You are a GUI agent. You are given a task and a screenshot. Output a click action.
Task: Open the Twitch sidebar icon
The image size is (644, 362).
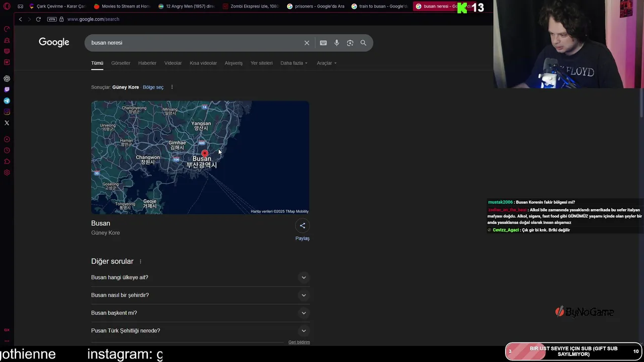tap(7, 89)
